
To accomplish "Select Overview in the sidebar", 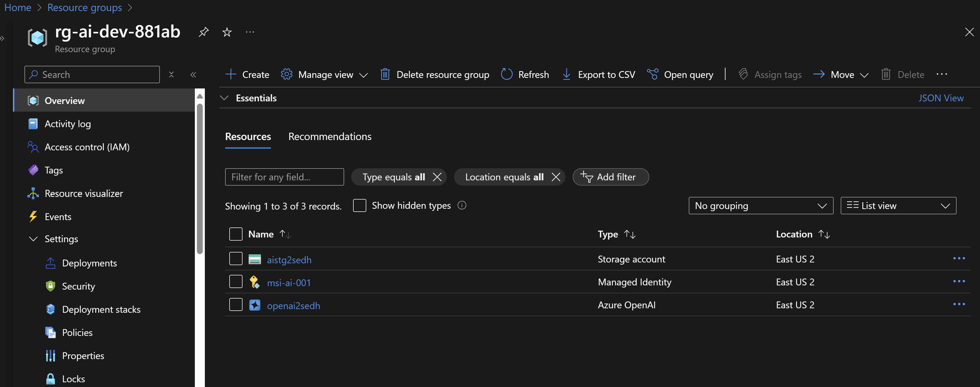I will (x=104, y=101).
